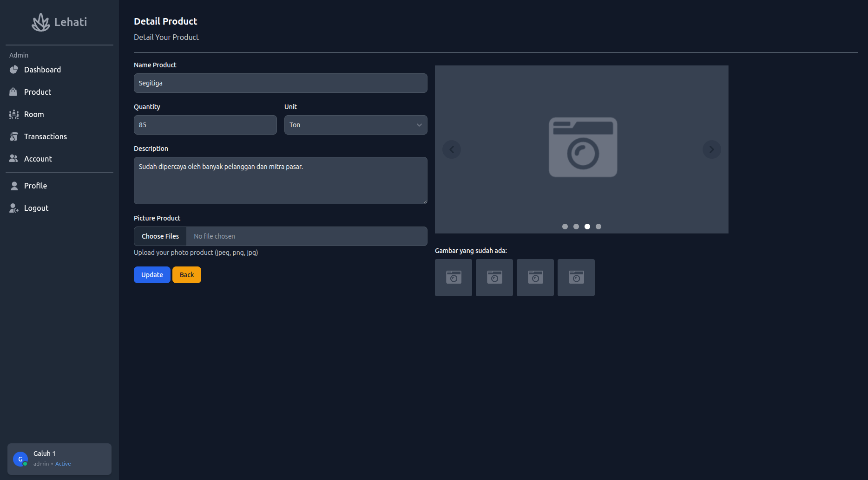Show the previous carousel image

[452, 149]
